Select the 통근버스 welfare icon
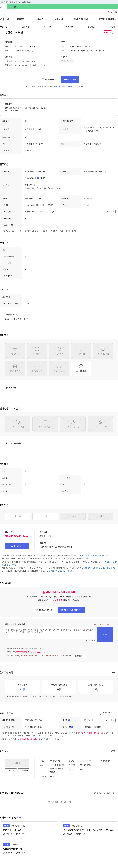118x868 pixels. [x=15, y=351]
